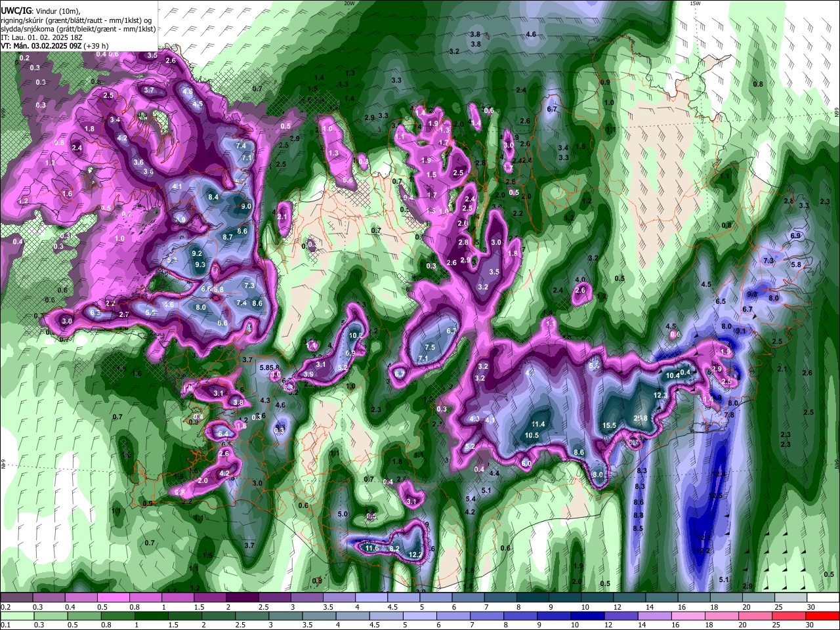The height and width of the screenshot is (630, 840).
Task: Click the dark navy legend swatch between 10 and 12
Action: (587, 616)
